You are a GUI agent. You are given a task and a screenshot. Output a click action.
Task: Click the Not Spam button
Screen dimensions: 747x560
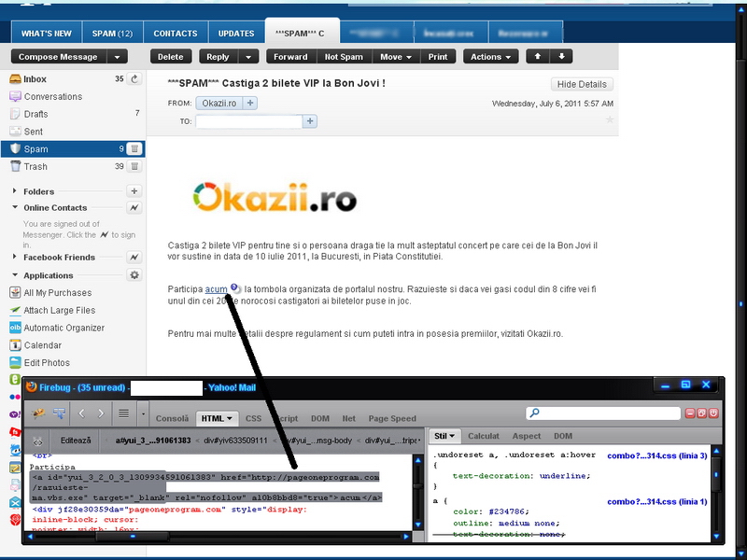click(x=344, y=57)
